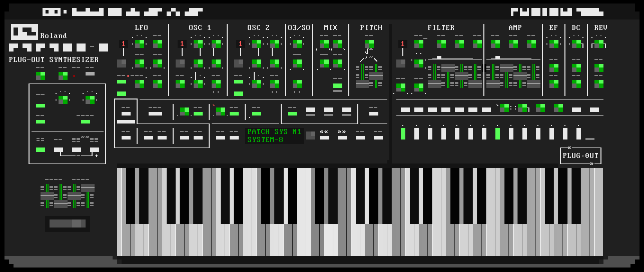
Task: Change the FILTER variation selector showing 1
Action: [402, 44]
